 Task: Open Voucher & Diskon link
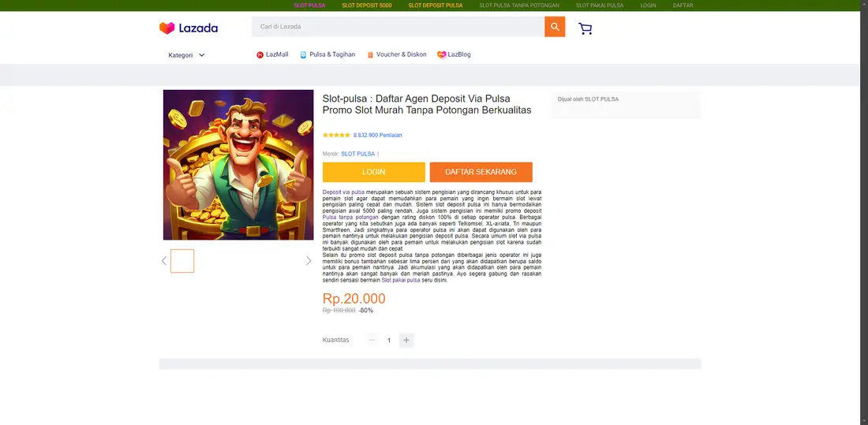(x=402, y=54)
